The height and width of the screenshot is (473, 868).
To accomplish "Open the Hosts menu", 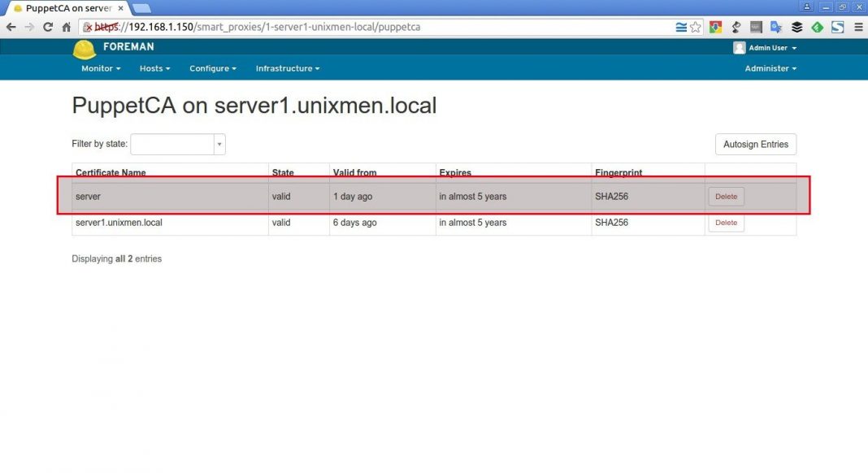I will (x=154, y=68).
